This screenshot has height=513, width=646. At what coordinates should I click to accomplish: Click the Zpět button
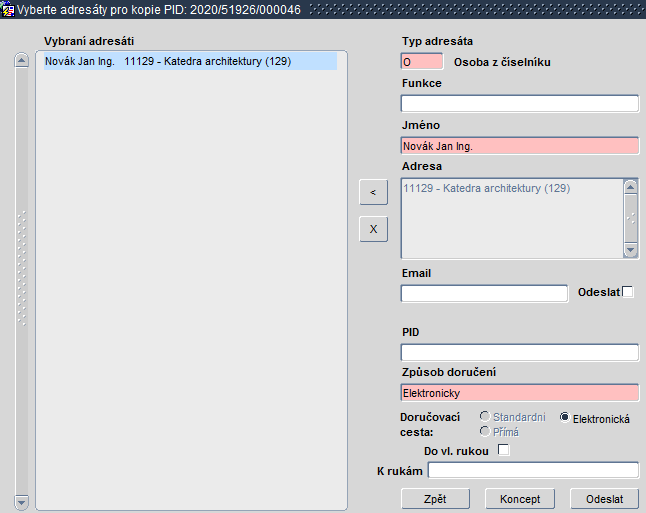click(435, 499)
